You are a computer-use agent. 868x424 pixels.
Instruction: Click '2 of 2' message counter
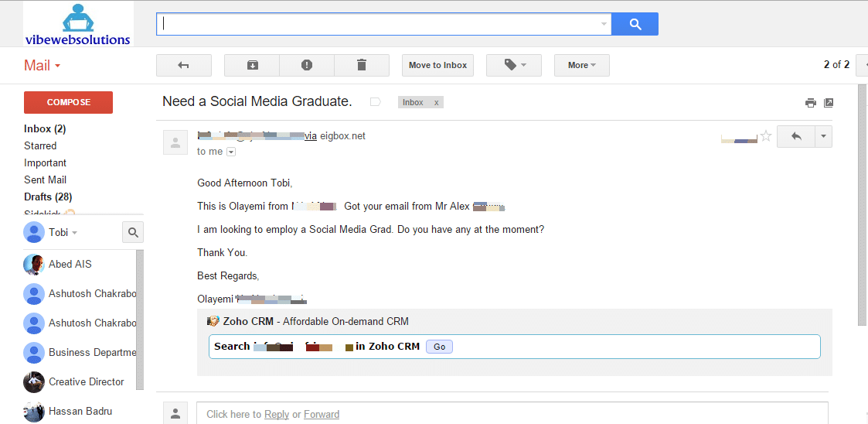click(x=836, y=65)
